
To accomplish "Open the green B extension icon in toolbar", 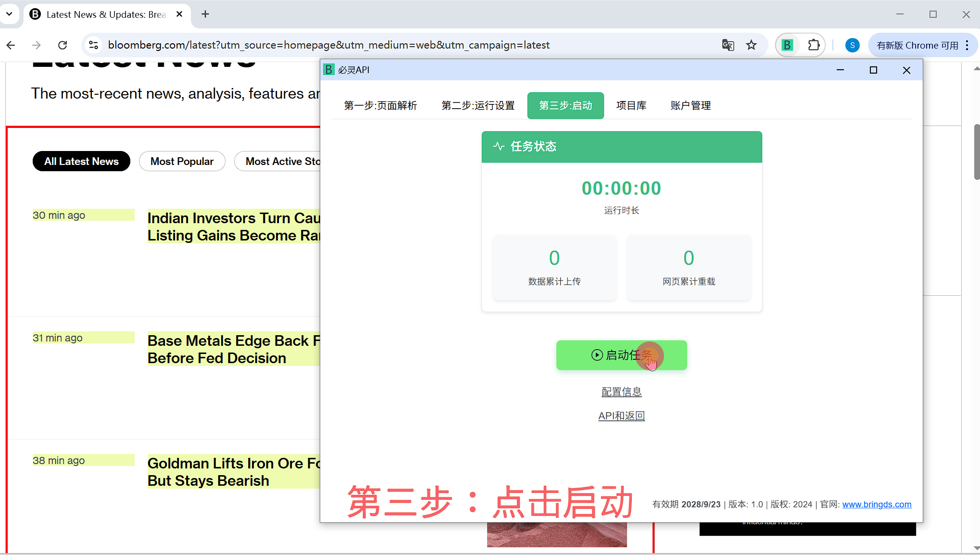I will 787,45.
